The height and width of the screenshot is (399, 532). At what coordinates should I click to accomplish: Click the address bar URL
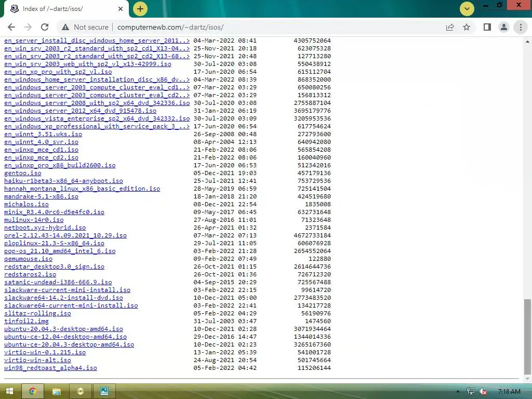click(x=170, y=27)
